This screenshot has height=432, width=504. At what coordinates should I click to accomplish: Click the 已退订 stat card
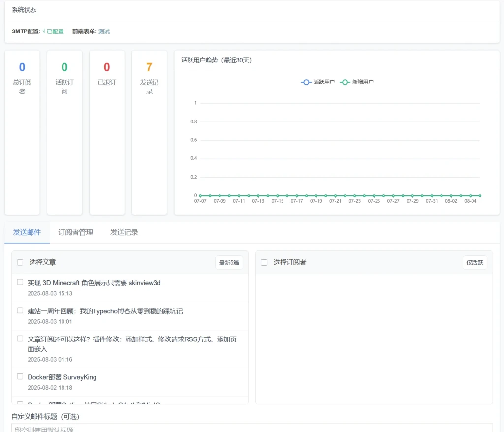click(x=107, y=132)
